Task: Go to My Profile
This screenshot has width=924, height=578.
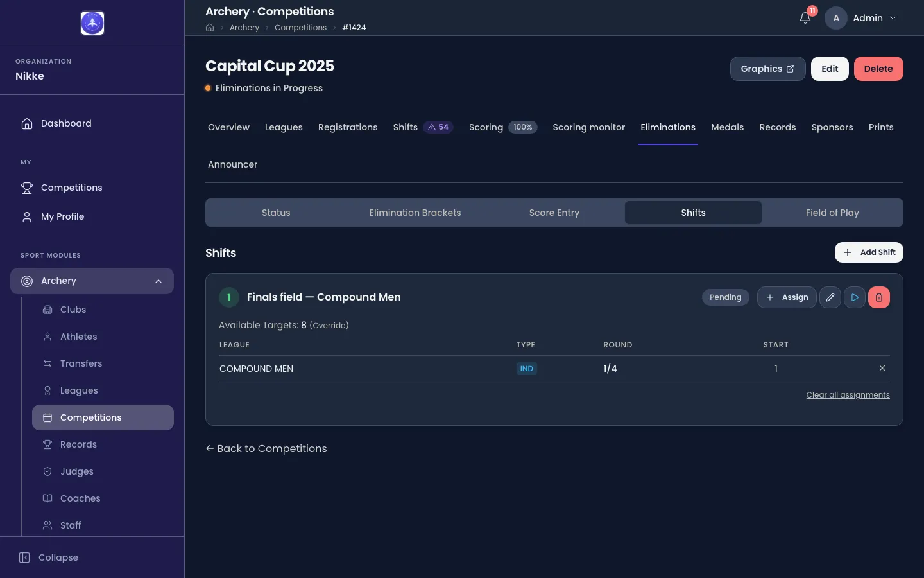Action: click(92, 216)
